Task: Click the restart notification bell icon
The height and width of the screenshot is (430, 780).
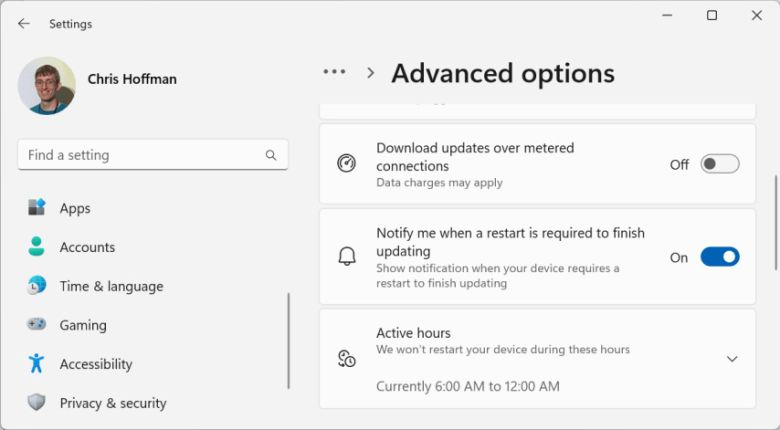Action: 347,257
